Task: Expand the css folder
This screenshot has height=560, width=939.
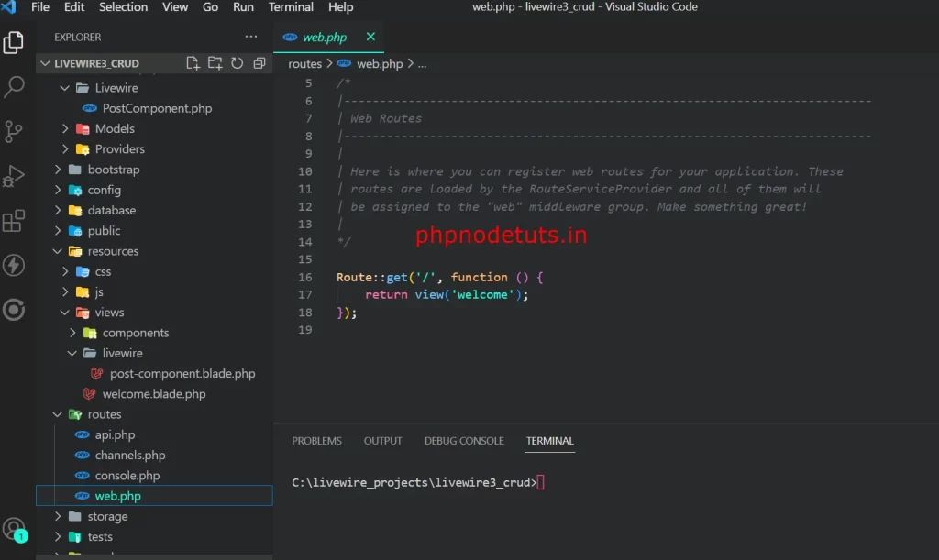Action: tap(65, 271)
